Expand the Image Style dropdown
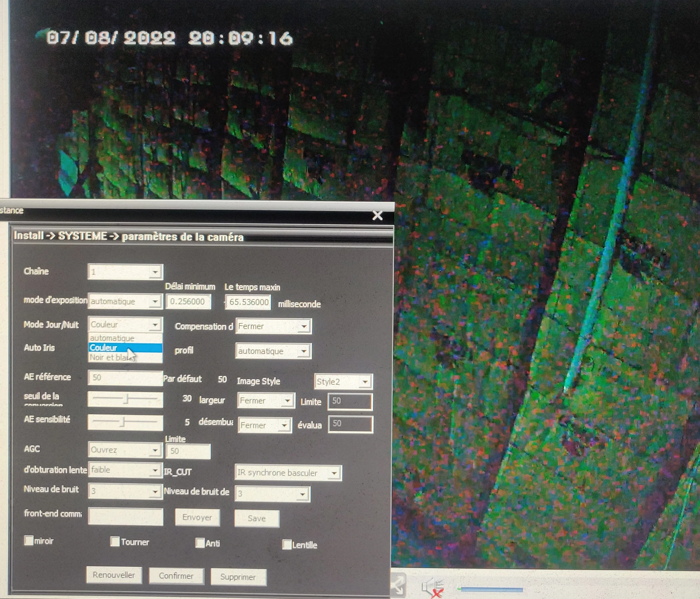This screenshot has width=700, height=599. point(365,382)
